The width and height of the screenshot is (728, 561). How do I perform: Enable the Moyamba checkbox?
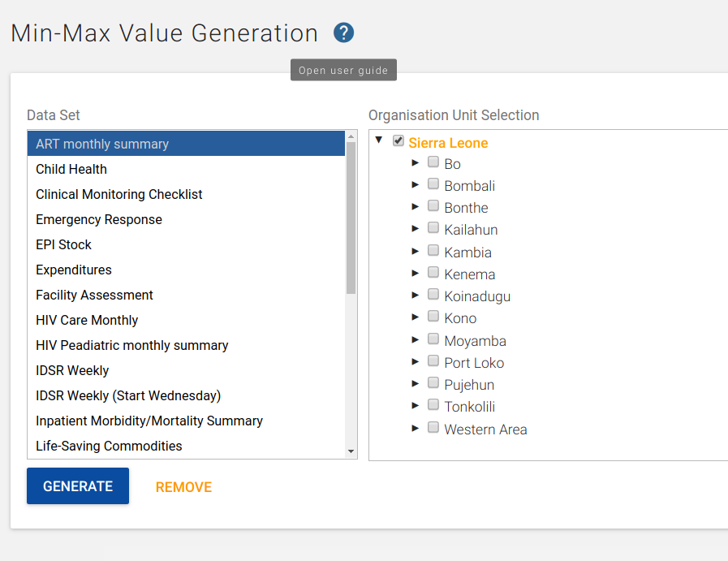coord(433,339)
